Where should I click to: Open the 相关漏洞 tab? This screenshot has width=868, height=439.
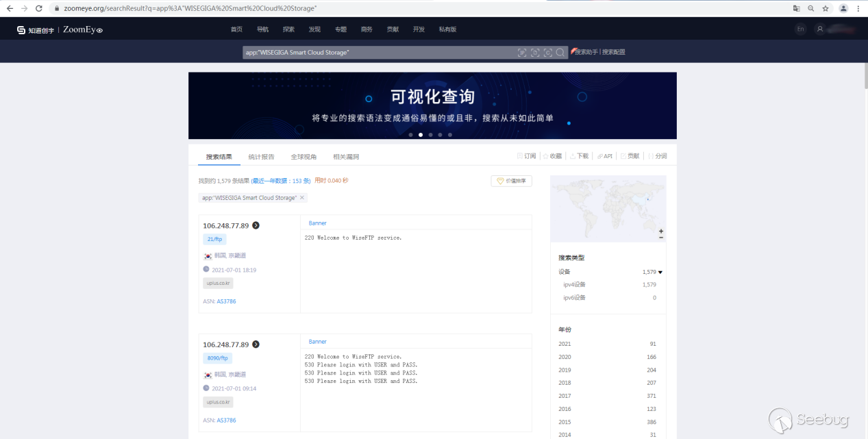[346, 157]
